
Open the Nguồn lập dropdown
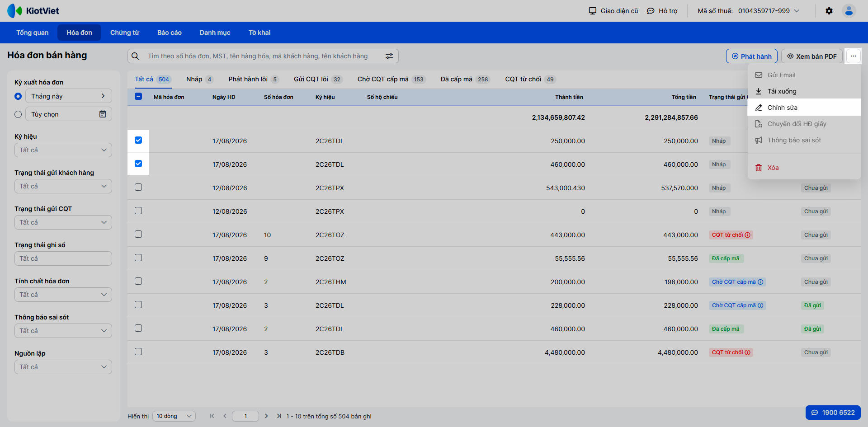[x=63, y=367]
